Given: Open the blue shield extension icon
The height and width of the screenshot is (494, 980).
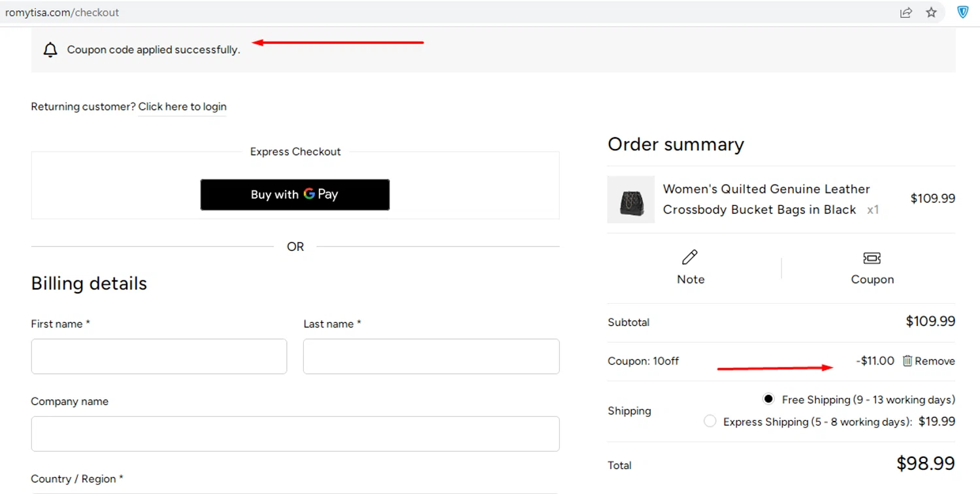Looking at the screenshot, I should [963, 12].
